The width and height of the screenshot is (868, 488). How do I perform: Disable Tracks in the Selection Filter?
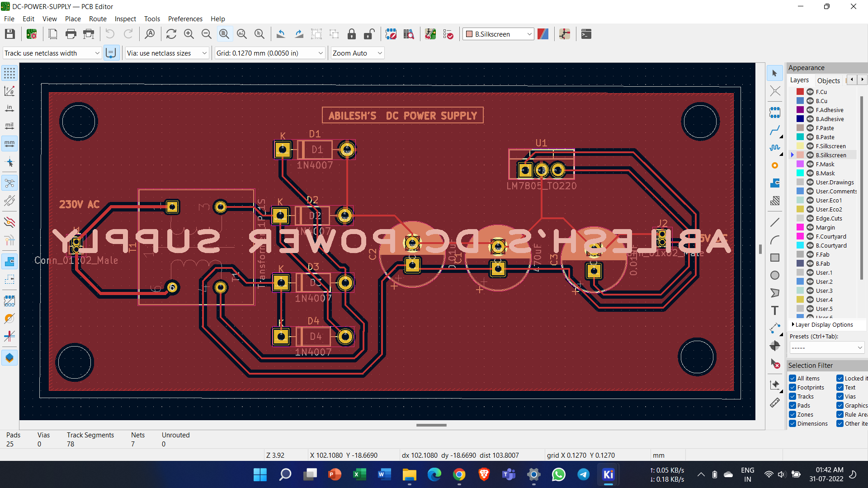(x=793, y=396)
